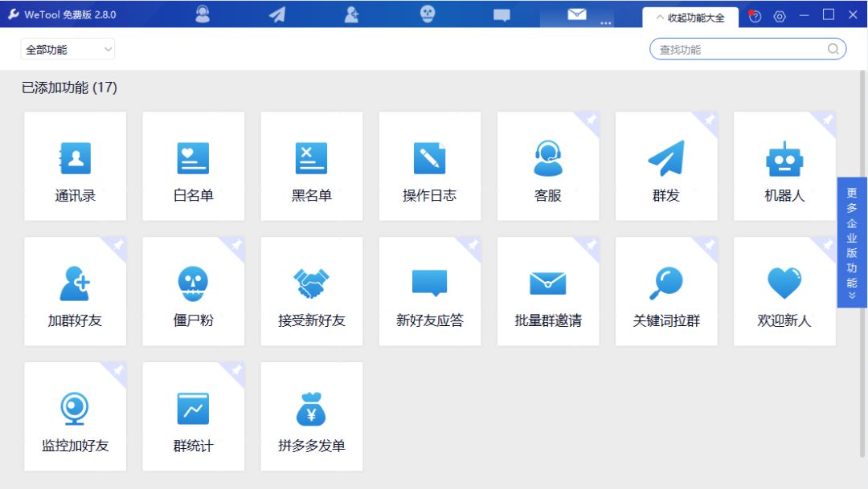Toggle pin on the 群发 card
The width and height of the screenshot is (868, 489).
709,120
